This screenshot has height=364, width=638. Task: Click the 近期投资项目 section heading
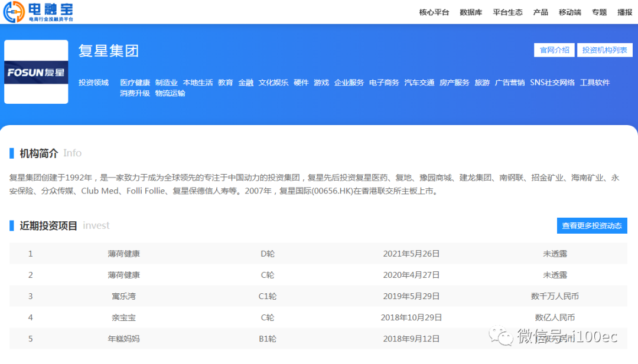point(48,225)
